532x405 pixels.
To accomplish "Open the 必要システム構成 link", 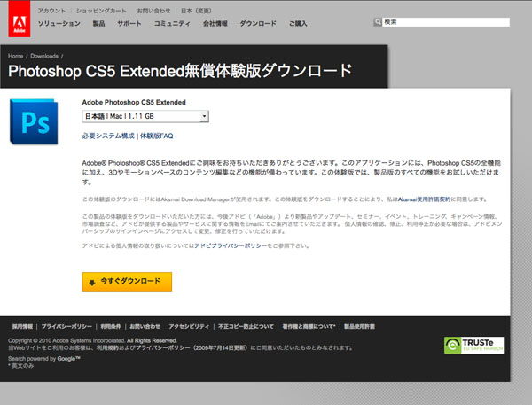I will point(108,136).
